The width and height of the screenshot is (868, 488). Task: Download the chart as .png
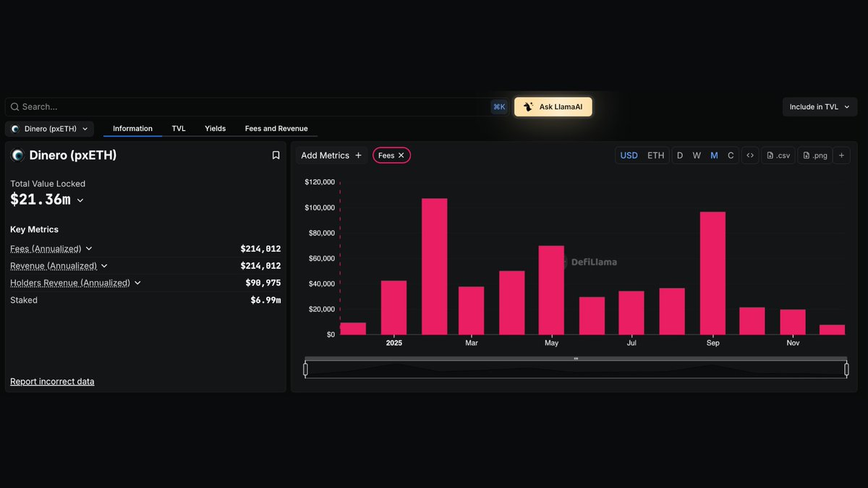click(x=815, y=155)
